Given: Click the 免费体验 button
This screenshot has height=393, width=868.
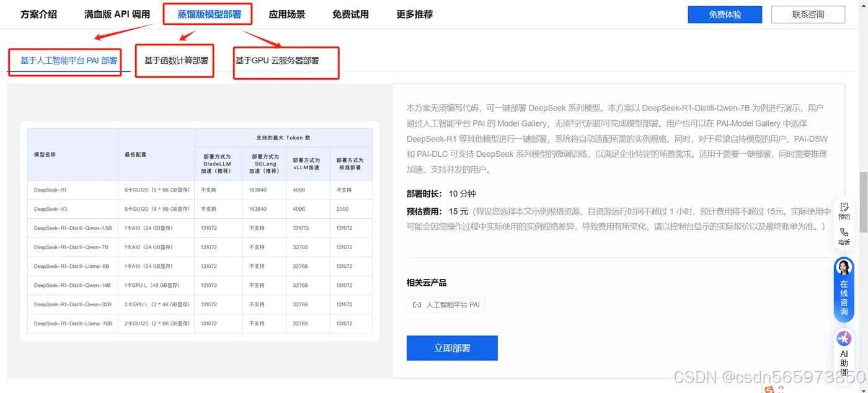Looking at the screenshot, I should [724, 14].
